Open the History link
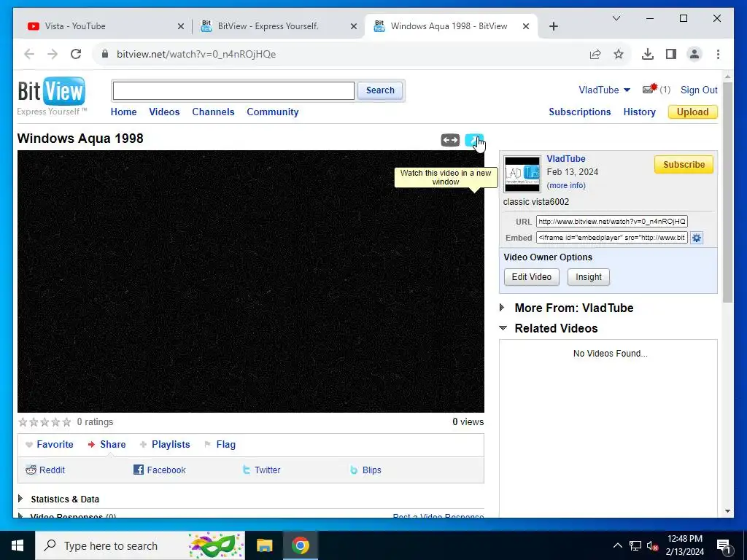This screenshot has height=560, width=747. click(x=639, y=112)
